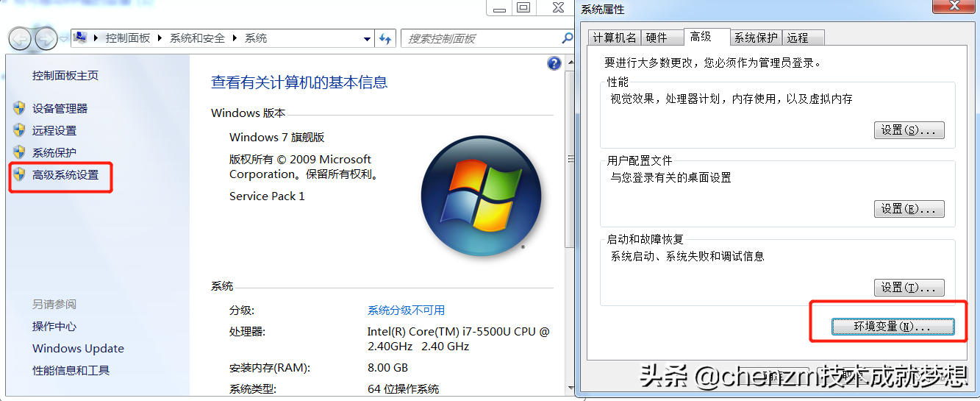Image resolution: width=980 pixels, height=401 pixels.
Task: Open Windows Update link
Action: [x=78, y=348]
